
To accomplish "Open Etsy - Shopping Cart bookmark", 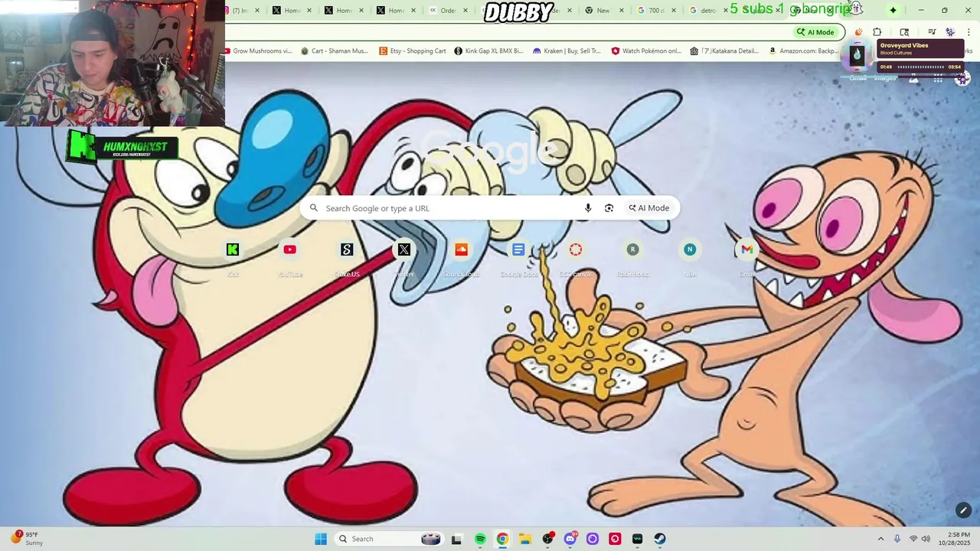I will [x=413, y=51].
